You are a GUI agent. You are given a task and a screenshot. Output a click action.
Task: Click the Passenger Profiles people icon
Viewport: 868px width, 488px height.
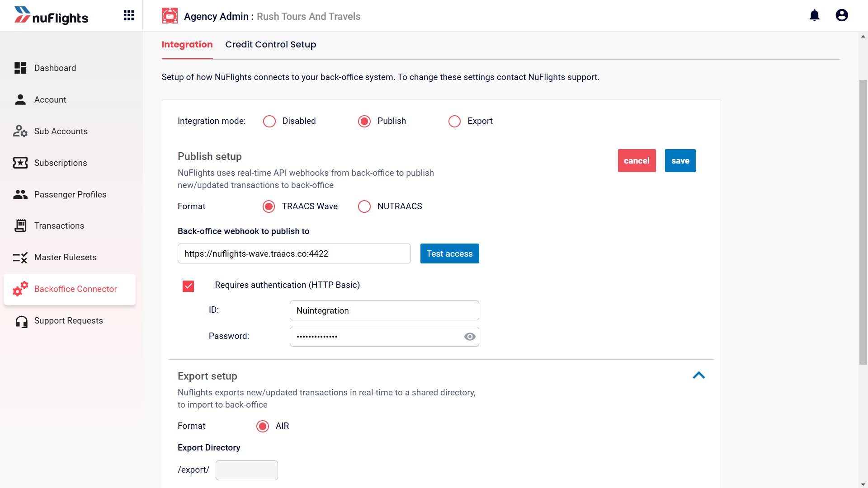[20, 194]
